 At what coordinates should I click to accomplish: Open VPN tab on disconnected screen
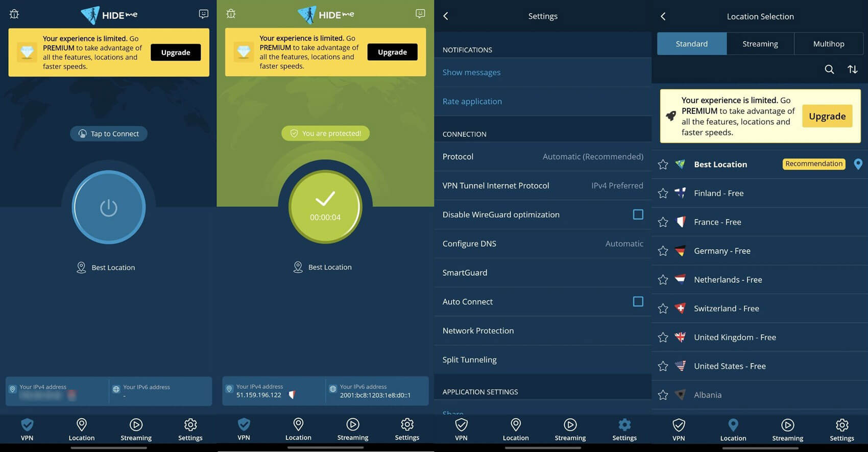point(27,430)
